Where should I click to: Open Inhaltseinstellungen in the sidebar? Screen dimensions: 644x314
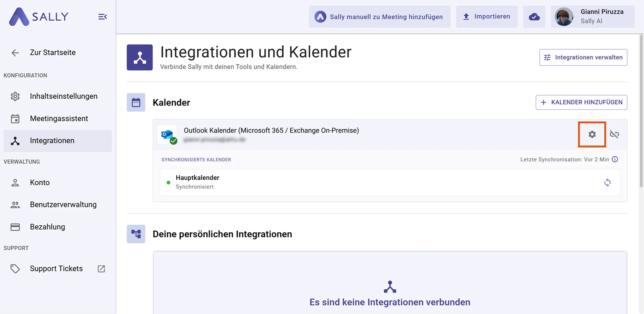click(58, 96)
